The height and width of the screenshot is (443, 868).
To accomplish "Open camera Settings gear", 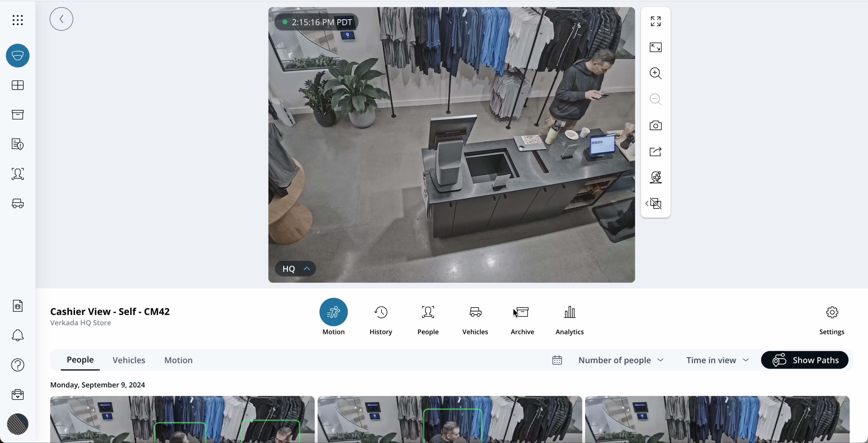I will tap(832, 318).
